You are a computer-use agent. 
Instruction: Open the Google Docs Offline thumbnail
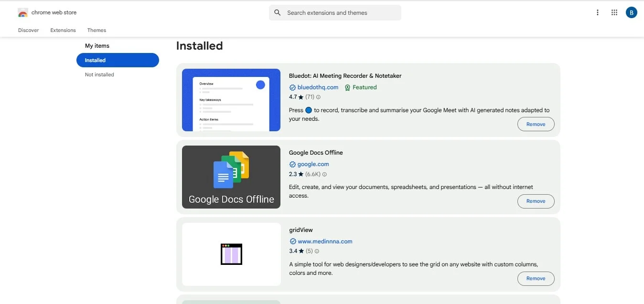(231, 177)
